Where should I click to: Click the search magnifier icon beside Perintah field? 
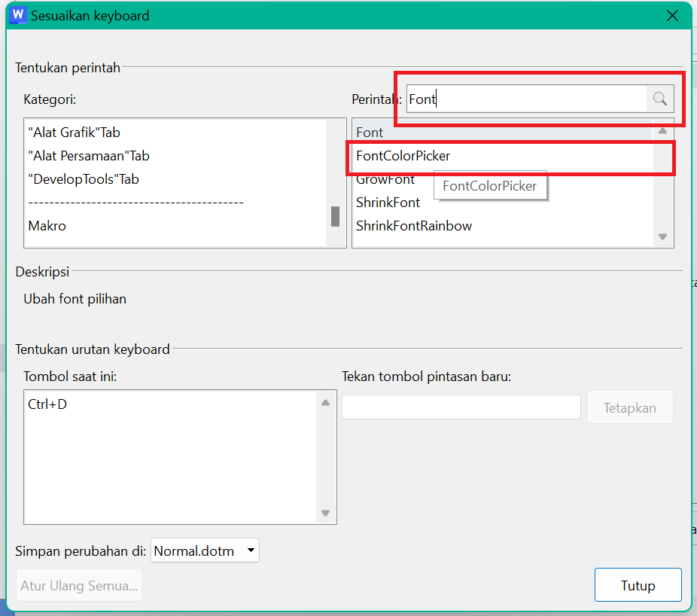[x=659, y=99]
